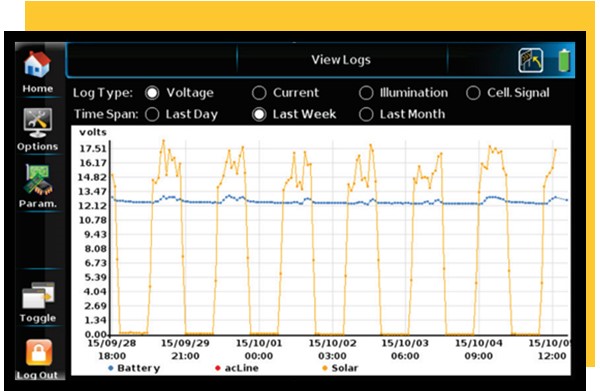Click the 9.43 axis value
The width and height of the screenshot is (600, 391).
96,234
